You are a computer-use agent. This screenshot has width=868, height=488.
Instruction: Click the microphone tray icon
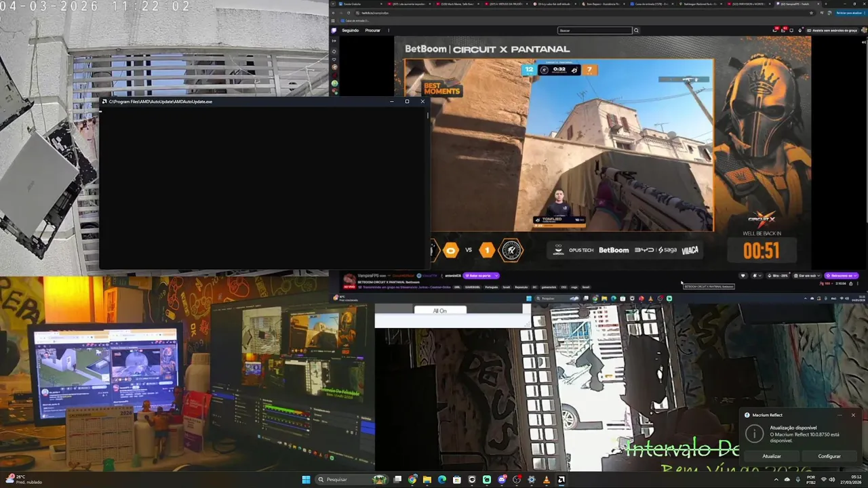(798, 479)
